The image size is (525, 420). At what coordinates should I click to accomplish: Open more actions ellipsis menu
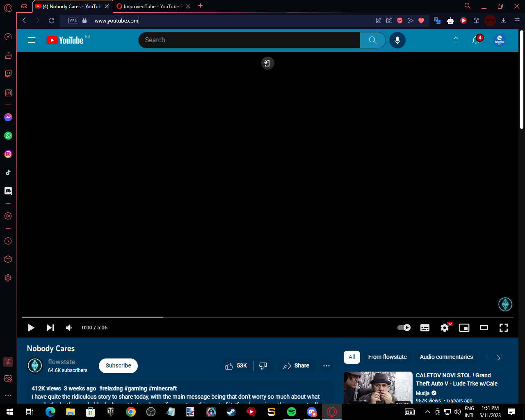326,366
